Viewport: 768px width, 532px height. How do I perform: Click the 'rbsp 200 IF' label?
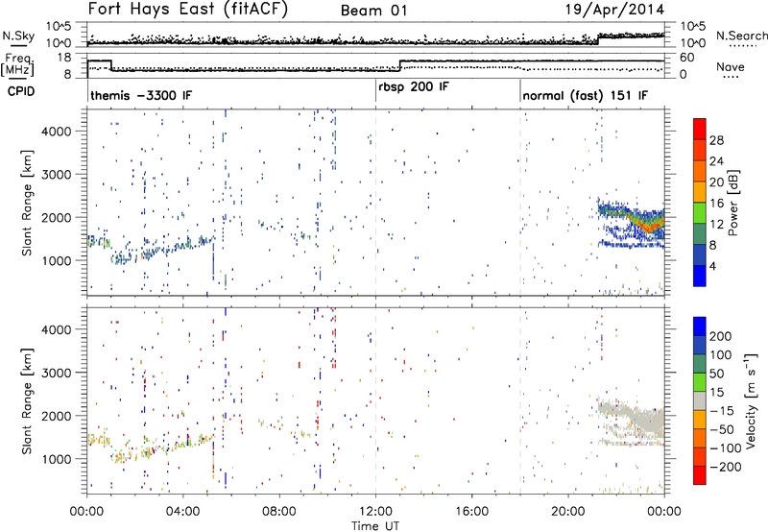[x=414, y=87]
